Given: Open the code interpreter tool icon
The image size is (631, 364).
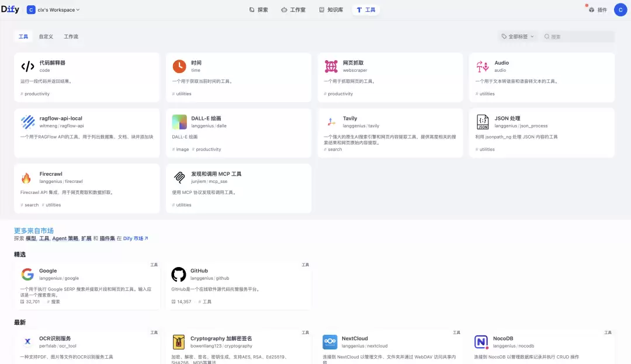Looking at the screenshot, I should [x=28, y=67].
